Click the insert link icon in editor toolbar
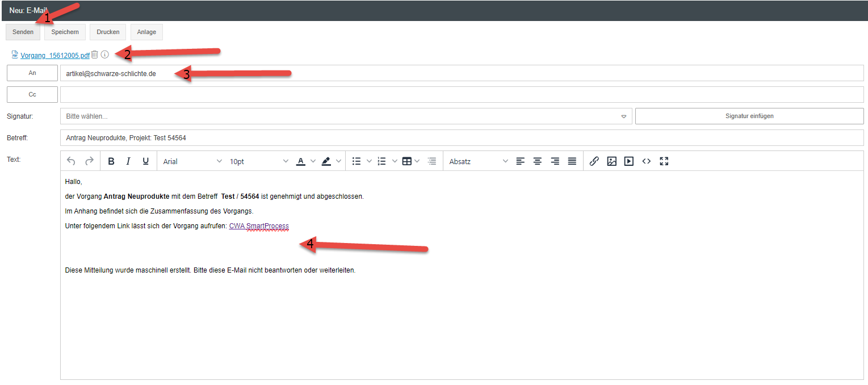The width and height of the screenshot is (868, 385). pyautogui.click(x=594, y=161)
